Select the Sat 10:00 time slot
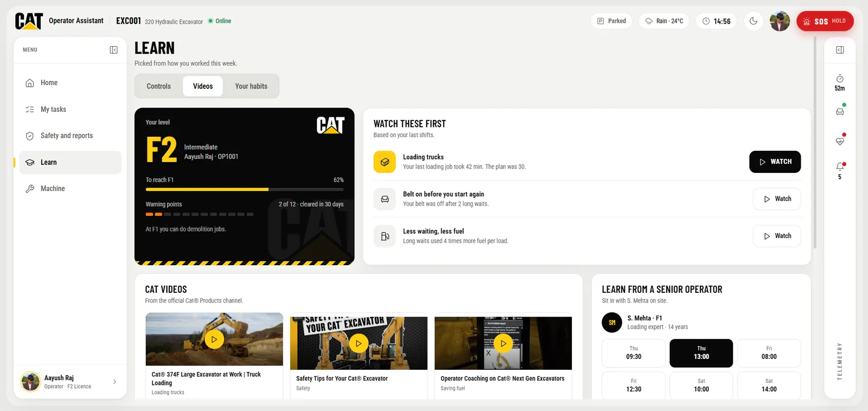868x411 pixels. [x=701, y=386]
